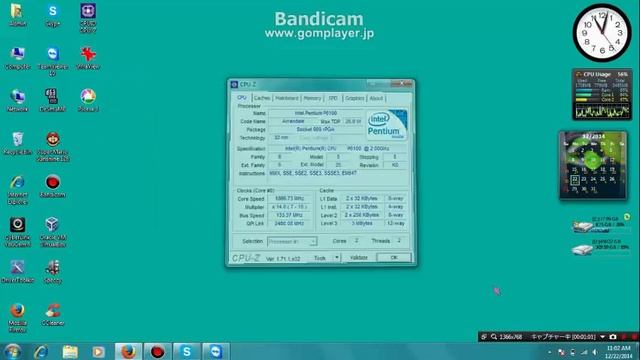This screenshot has height=360, width=640.
Task: Switch to Bandicam in the taskbar
Action: [x=158, y=351]
